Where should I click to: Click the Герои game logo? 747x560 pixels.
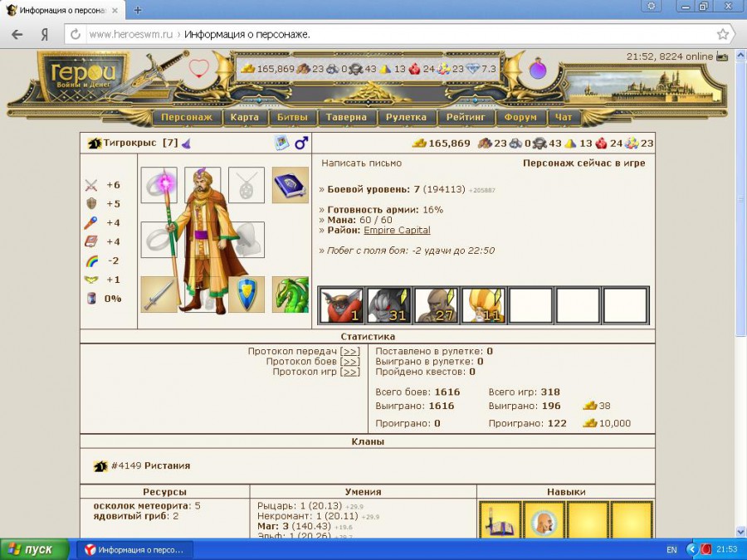coord(83,76)
